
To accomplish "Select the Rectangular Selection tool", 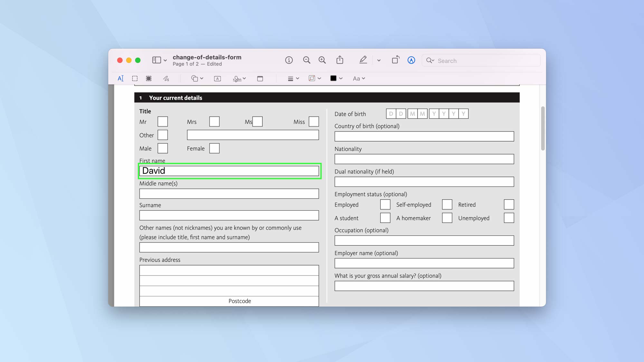I will pos(135,78).
